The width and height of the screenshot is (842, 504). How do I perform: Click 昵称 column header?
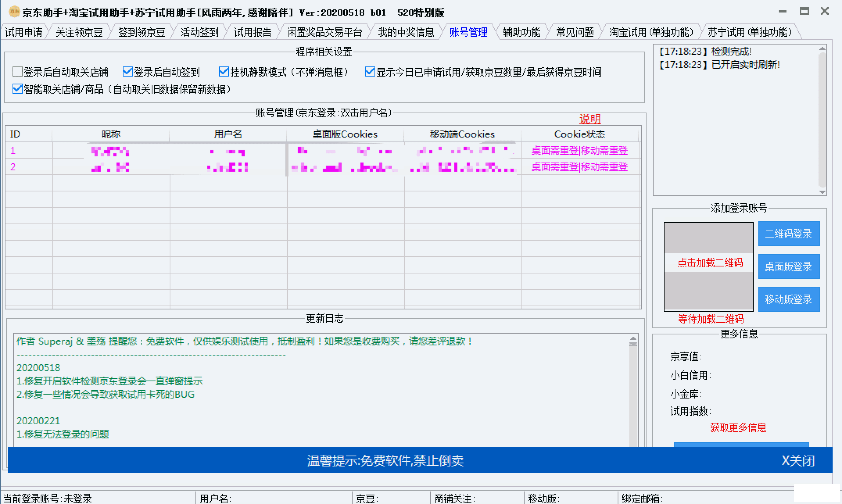point(111,134)
